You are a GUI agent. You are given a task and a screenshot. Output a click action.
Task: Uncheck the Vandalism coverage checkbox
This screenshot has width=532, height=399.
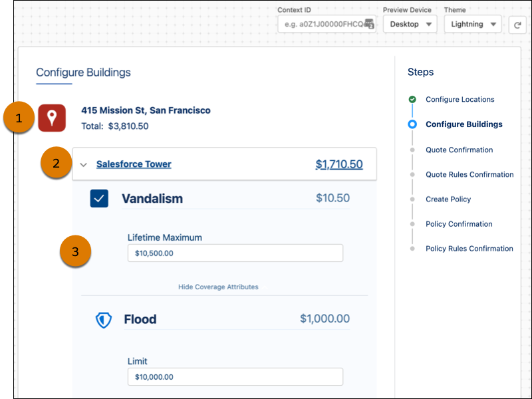[99, 198]
